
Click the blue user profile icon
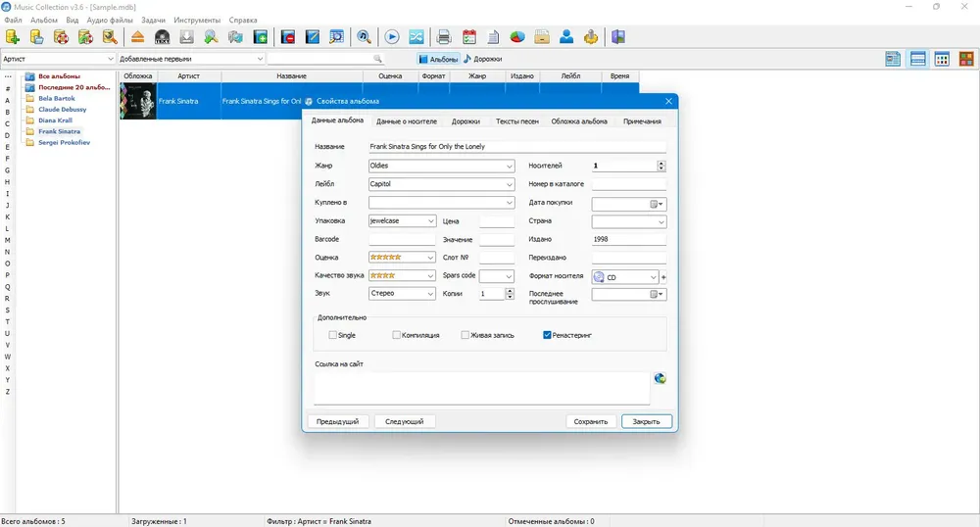[566, 37]
